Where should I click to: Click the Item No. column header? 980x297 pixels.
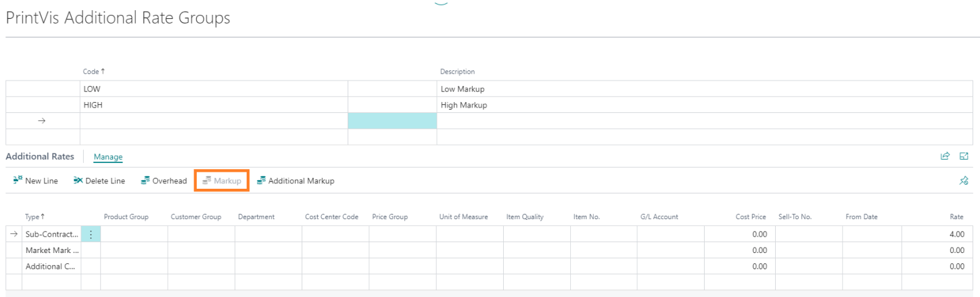pos(586,217)
